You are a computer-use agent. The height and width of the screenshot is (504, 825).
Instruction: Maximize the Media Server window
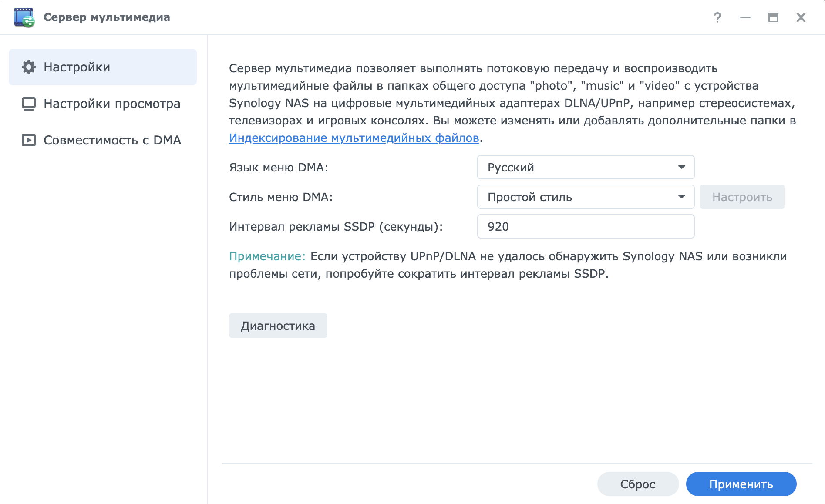(773, 17)
